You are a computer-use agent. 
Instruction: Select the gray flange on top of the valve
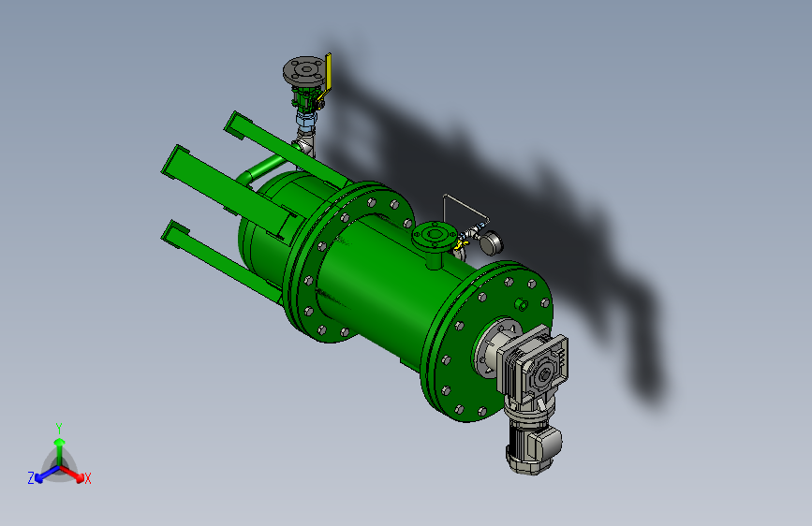(x=304, y=72)
